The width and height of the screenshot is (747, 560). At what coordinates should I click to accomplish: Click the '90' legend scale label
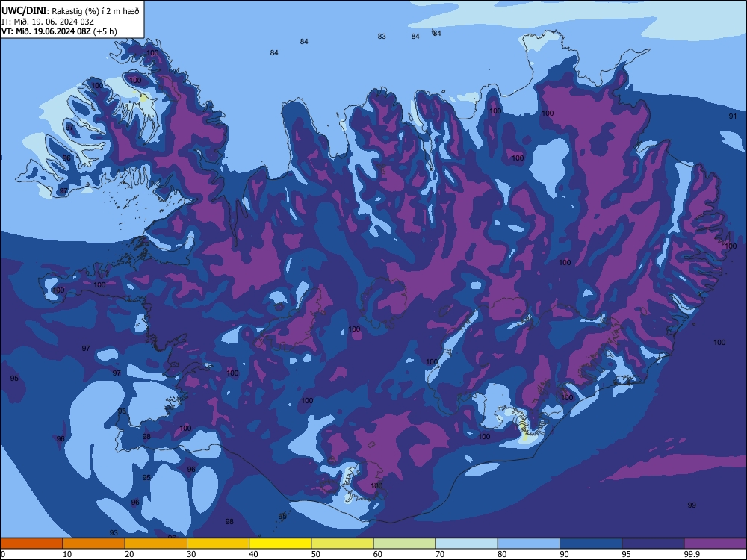pyautogui.click(x=564, y=554)
